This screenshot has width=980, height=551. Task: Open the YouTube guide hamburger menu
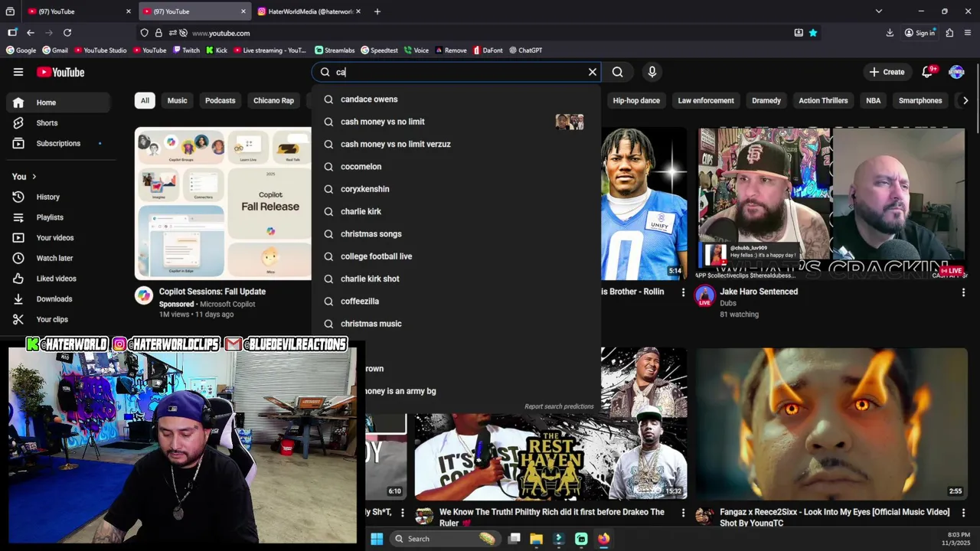[18, 72]
